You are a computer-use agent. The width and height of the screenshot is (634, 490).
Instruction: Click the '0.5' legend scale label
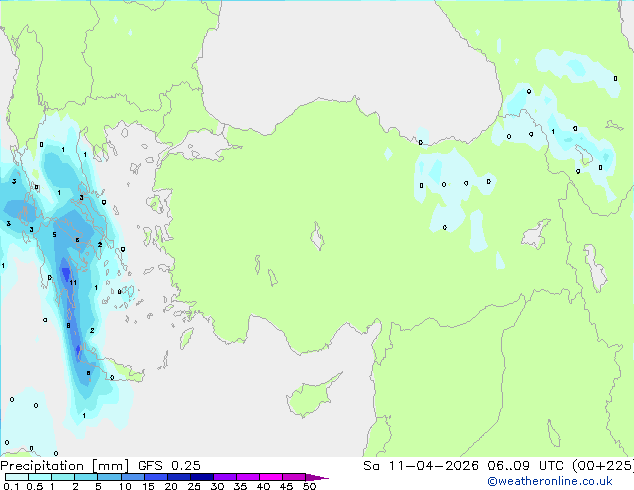click(x=35, y=486)
